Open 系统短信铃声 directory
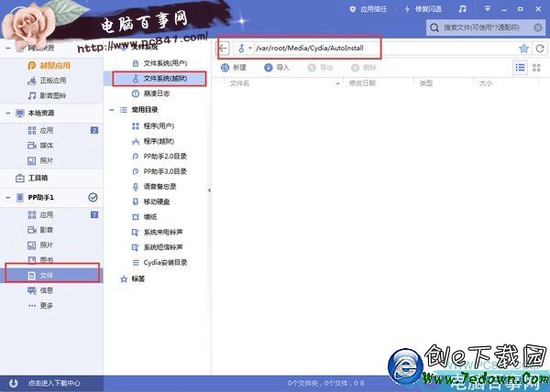Image resolution: width=550 pixels, height=392 pixels. pos(157,247)
